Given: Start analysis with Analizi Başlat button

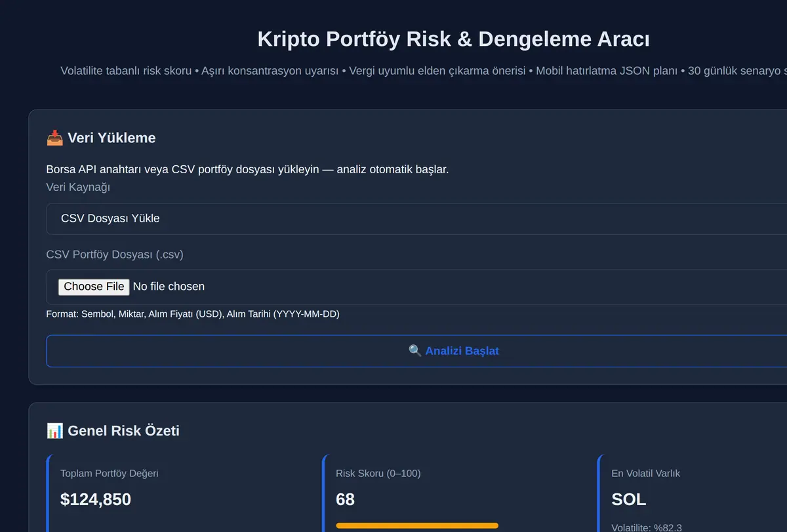Looking at the screenshot, I should tap(416, 351).
